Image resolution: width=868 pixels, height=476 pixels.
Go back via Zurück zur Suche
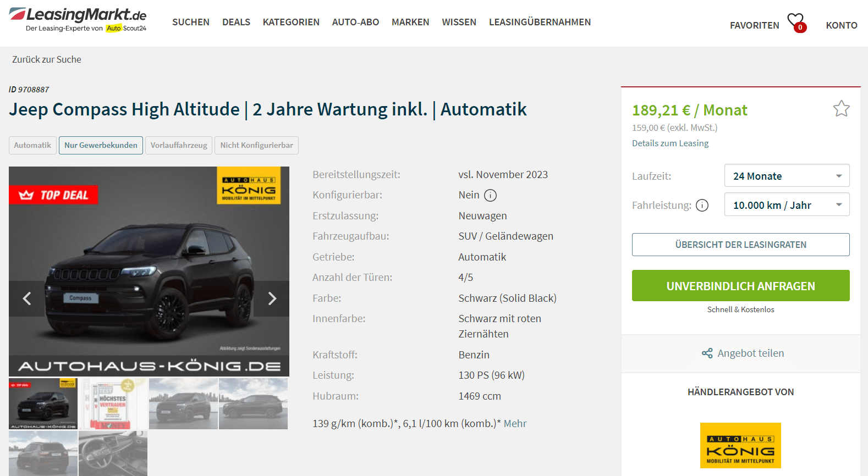click(x=47, y=59)
